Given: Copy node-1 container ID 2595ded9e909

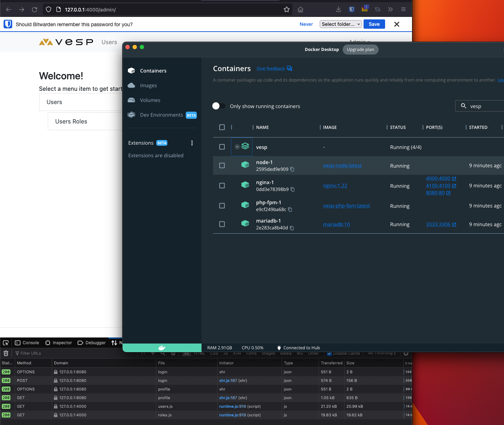Looking at the screenshot, I should click(292, 169).
